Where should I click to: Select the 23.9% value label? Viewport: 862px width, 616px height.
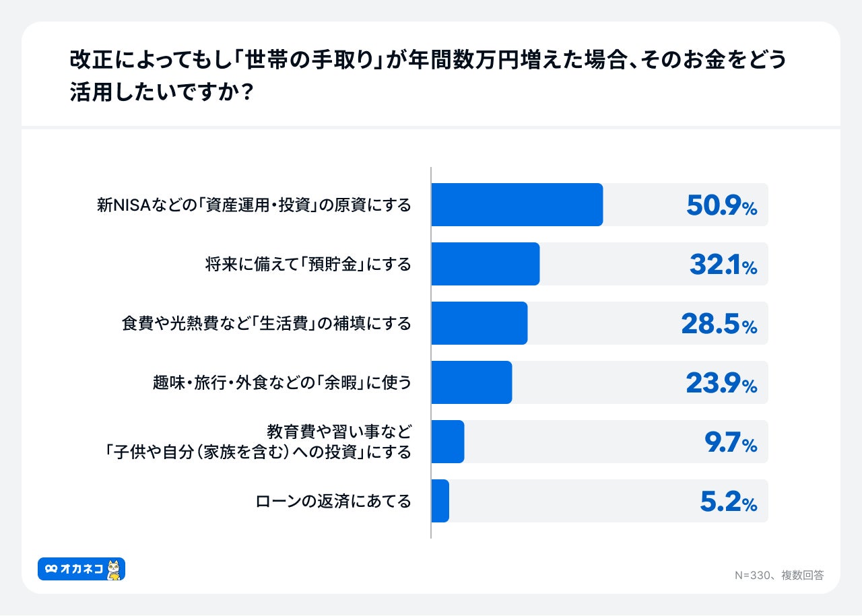721,384
